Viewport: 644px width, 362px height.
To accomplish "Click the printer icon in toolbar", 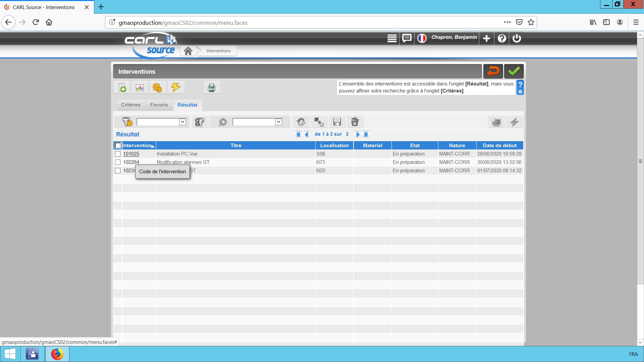I will point(212,88).
